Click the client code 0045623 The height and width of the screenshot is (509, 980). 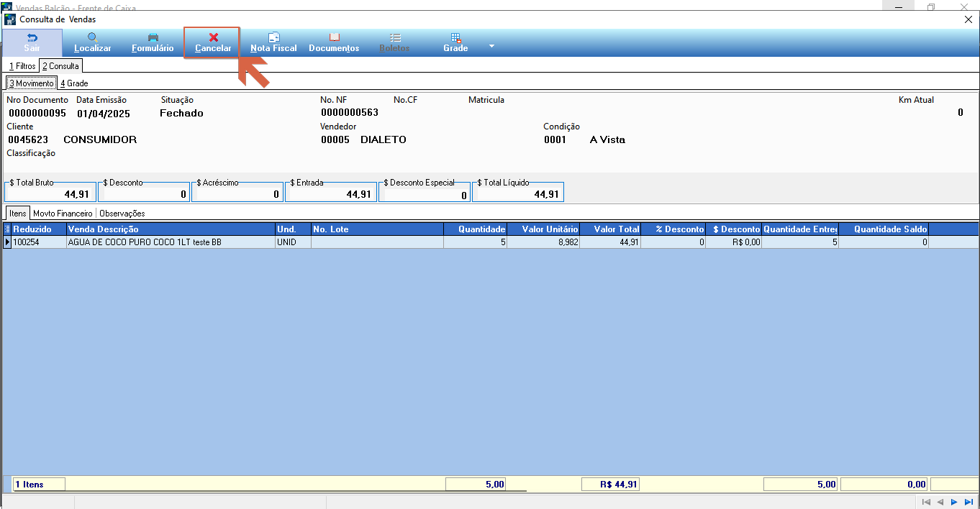pos(28,139)
